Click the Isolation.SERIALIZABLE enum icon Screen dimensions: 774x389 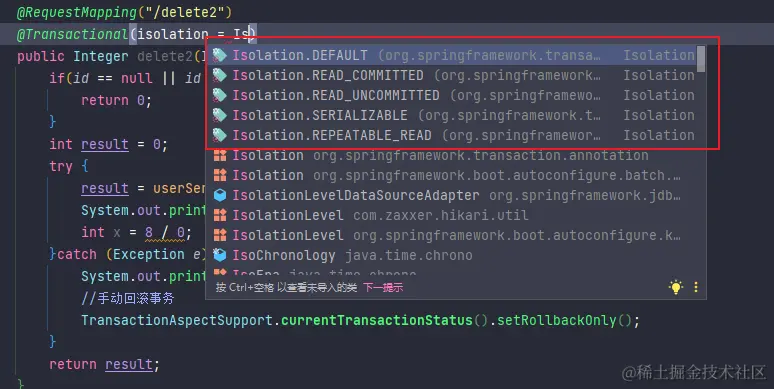click(x=220, y=115)
